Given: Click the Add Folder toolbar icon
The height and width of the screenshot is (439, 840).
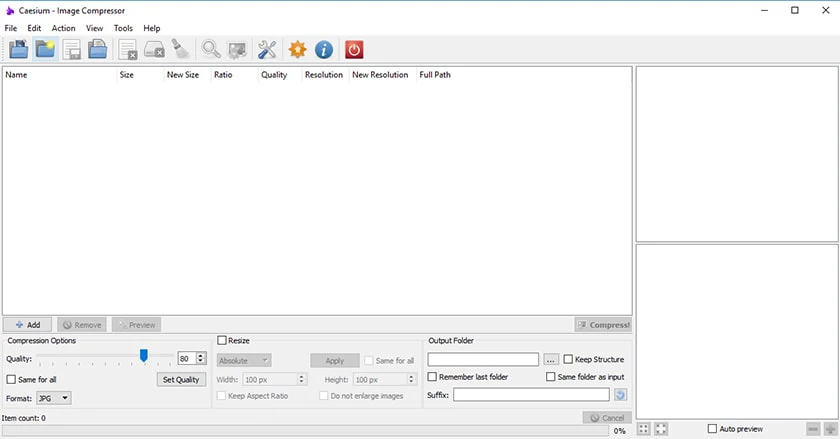Looking at the screenshot, I should coord(45,50).
